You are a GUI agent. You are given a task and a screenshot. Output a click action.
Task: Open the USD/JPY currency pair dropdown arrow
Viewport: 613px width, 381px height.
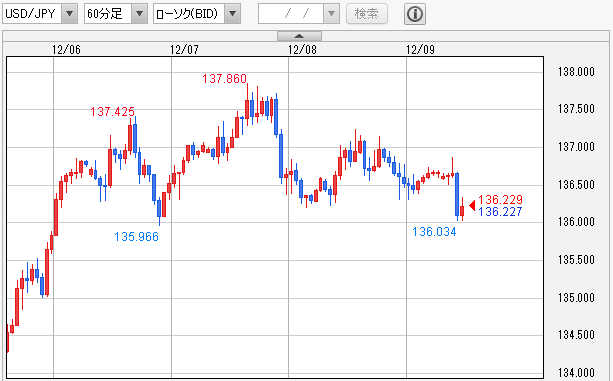pos(70,14)
